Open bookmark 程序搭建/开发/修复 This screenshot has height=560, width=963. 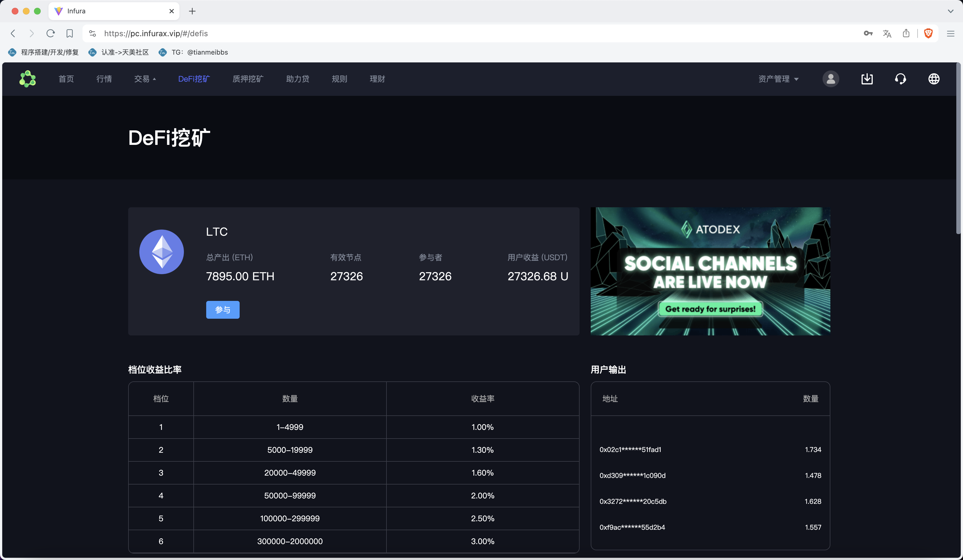[x=43, y=52]
